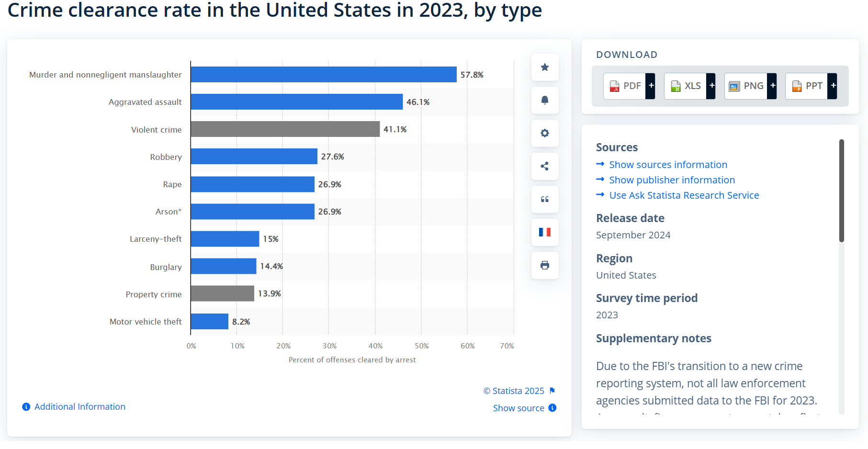This screenshot has width=868, height=449.
Task: Click the 'Motor vehicle theft' axis label
Action: (146, 322)
